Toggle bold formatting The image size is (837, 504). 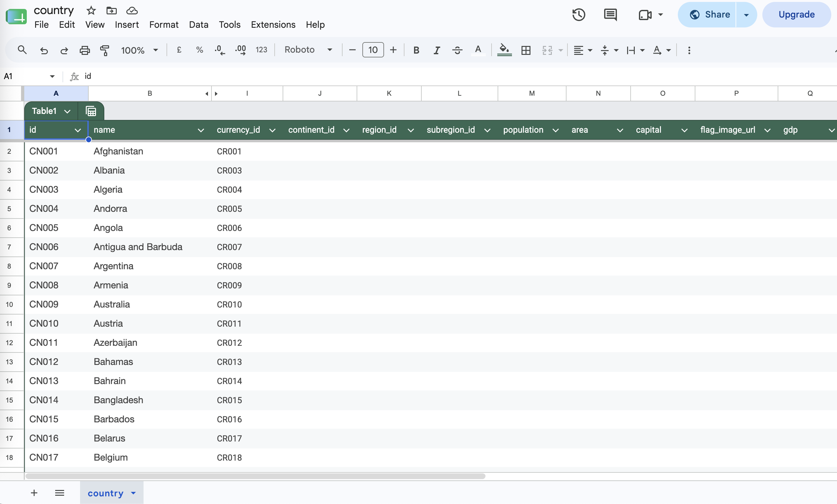(416, 50)
